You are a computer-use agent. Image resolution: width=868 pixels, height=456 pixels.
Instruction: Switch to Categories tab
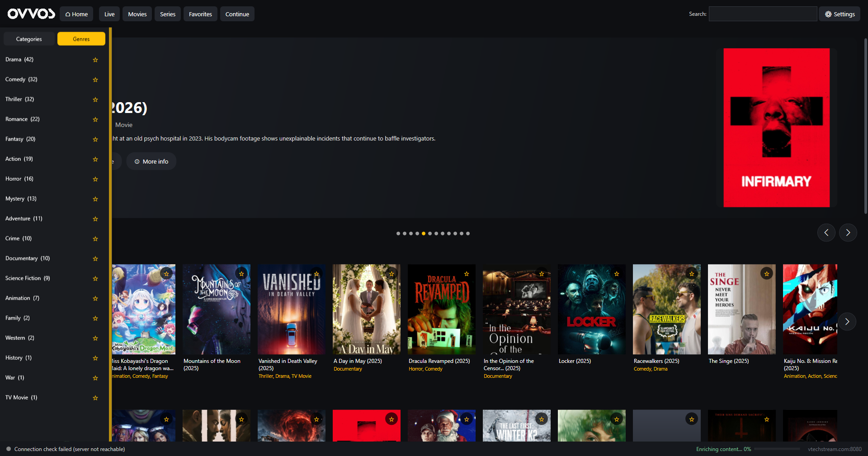29,39
